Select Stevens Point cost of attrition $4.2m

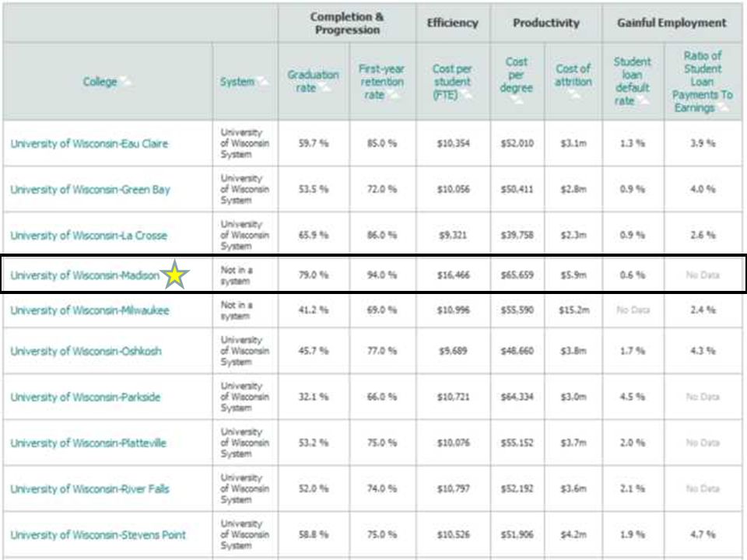[x=573, y=534]
